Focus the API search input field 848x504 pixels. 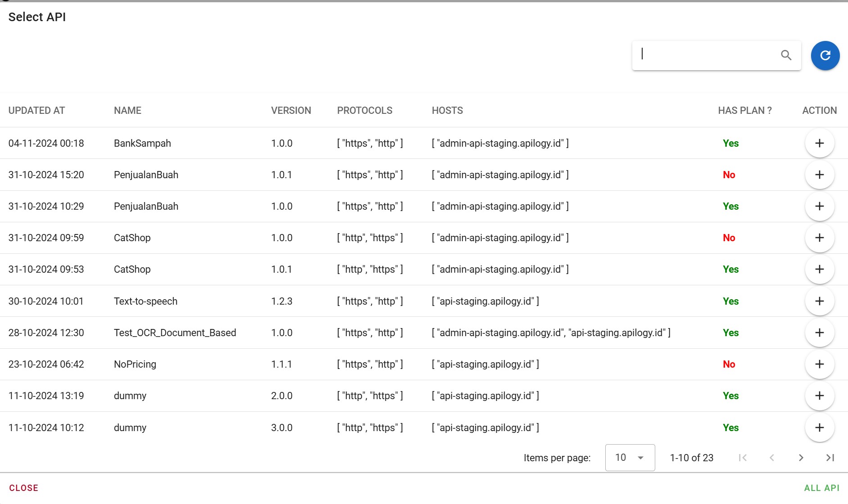tap(707, 55)
